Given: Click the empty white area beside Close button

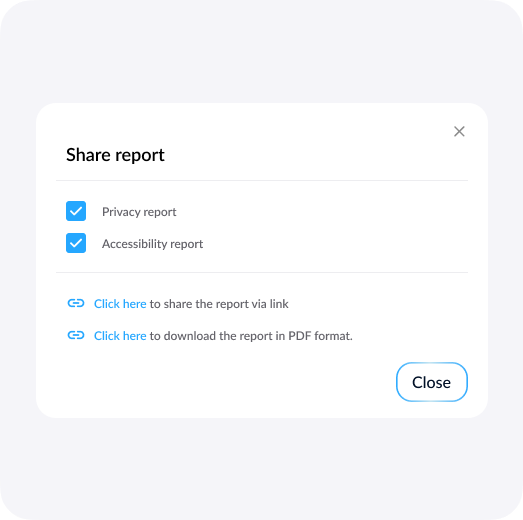Looking at the screenshot, I should (x=217, y=382).
